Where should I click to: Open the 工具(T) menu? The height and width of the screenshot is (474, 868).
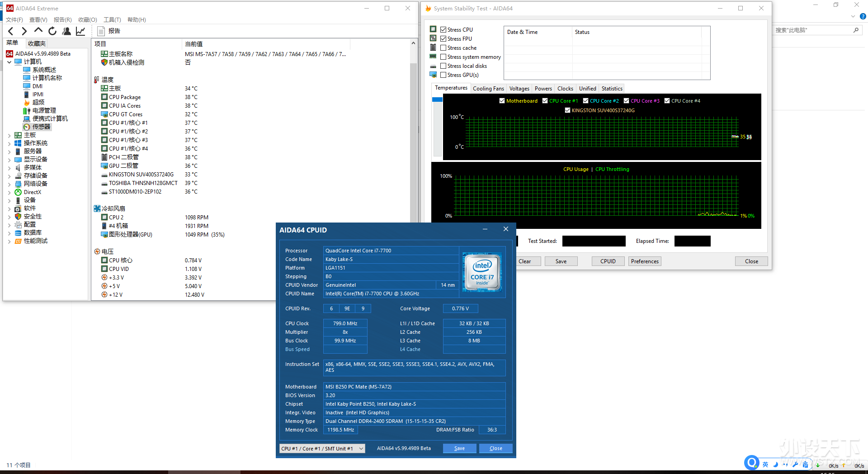click(112, 20)
